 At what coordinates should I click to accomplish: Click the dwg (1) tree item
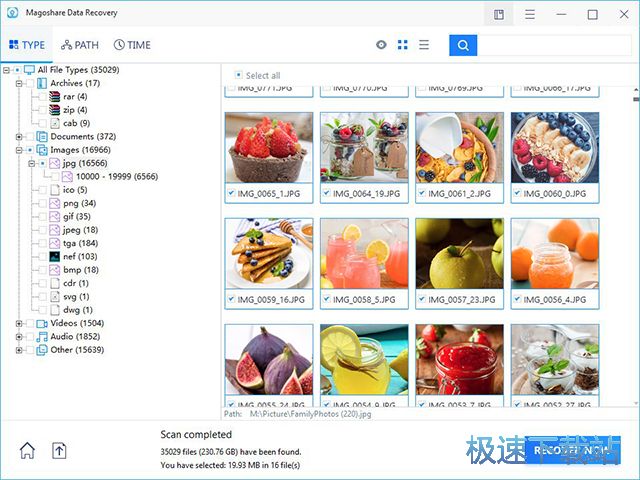point(78,310)
